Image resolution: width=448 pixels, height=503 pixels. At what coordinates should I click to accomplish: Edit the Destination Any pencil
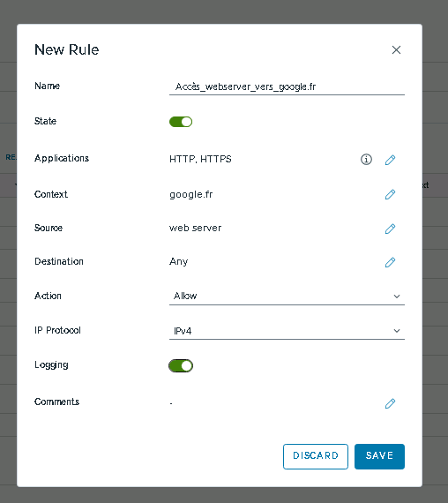(x=390, y=262)
